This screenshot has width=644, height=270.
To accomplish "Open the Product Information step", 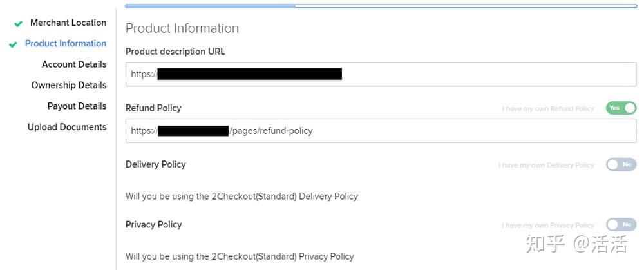I will pyautogui.click(x=65, y=44).
